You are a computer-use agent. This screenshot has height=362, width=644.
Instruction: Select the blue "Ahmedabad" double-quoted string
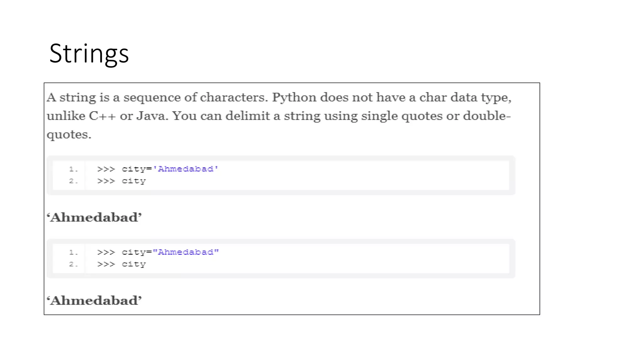click(x=186, y=252)
